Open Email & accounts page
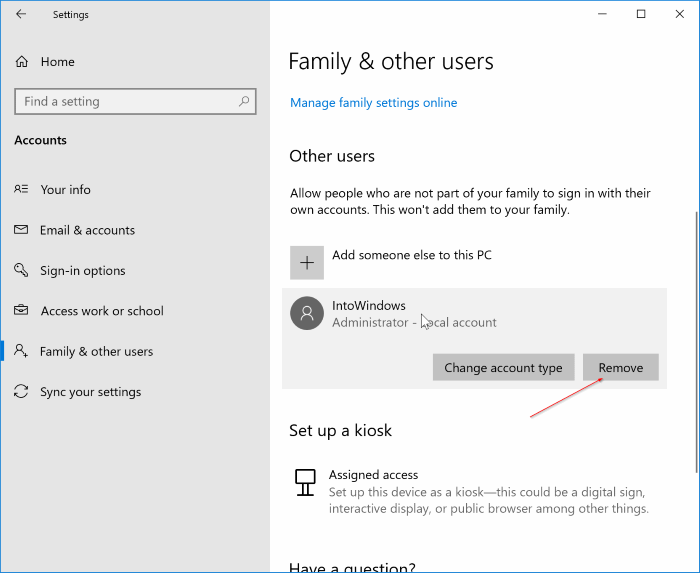700x573 pixels. (x=88, y=230)
